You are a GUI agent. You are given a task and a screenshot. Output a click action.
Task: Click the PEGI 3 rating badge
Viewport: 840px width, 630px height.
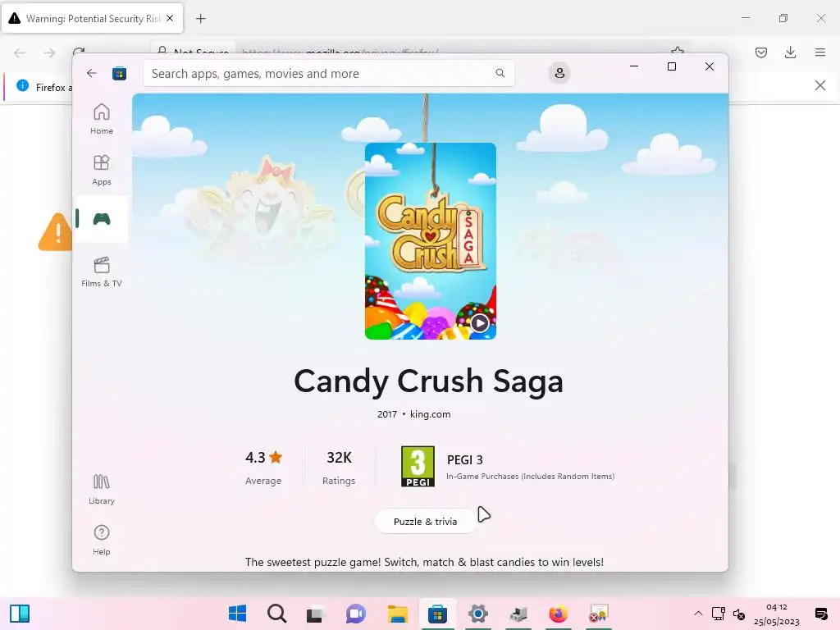tap(418, 467)
